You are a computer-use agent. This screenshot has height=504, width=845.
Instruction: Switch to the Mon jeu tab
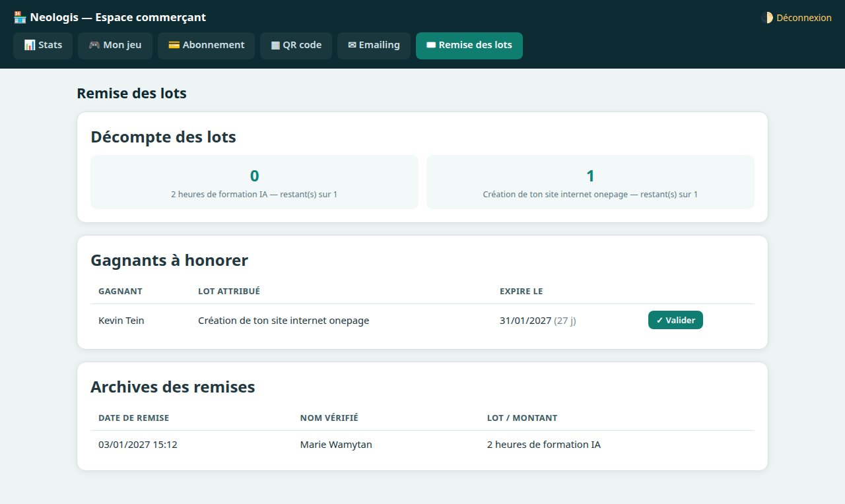(x=115, y=46)
